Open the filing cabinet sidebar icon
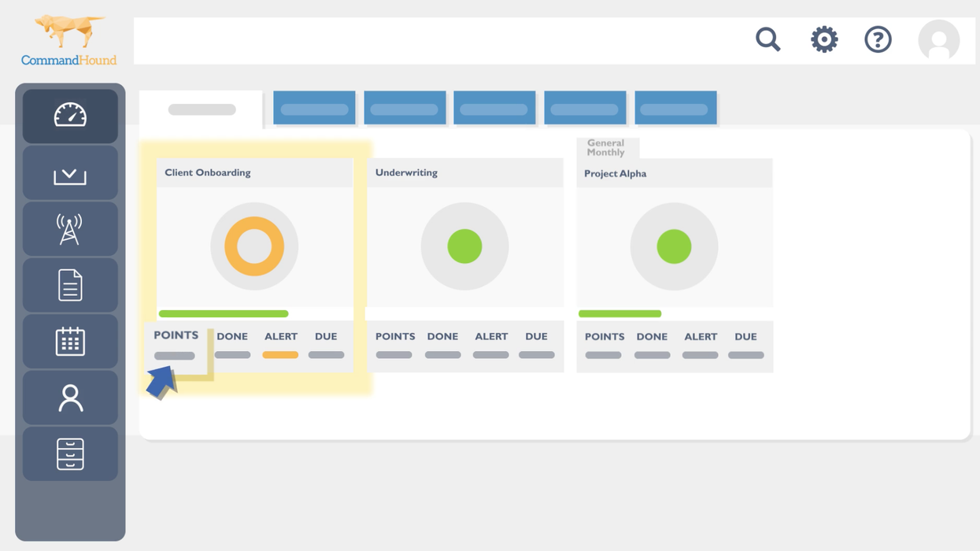The image size is (980, 551). [x=70, y=454]
